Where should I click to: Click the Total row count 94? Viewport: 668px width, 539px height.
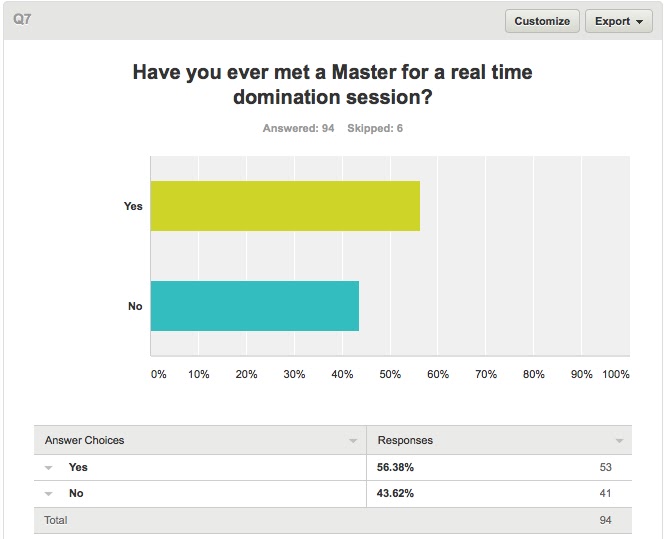click(605, 520)
